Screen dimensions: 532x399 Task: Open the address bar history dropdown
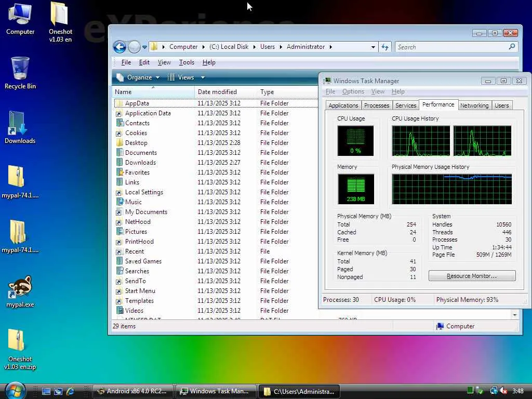tap(373, 47)
